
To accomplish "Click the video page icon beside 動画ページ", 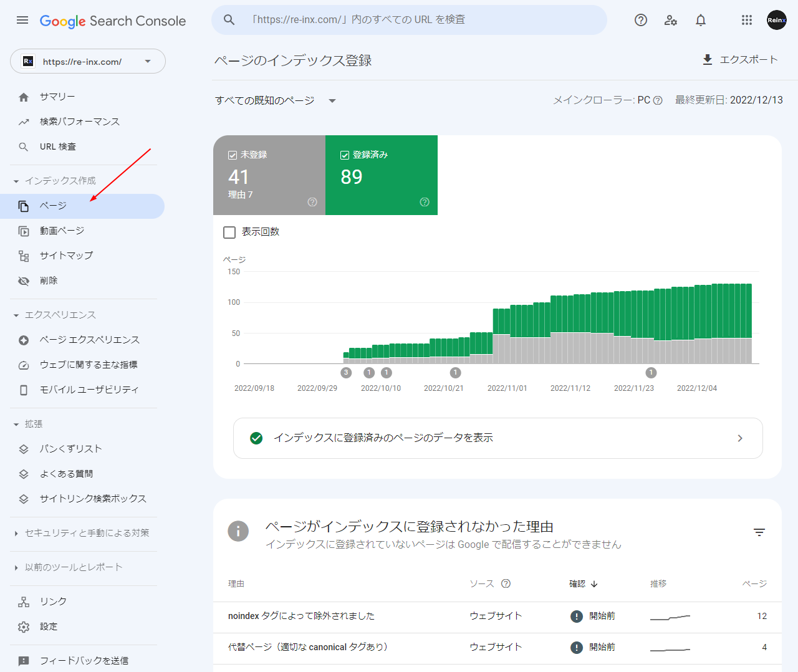I will [24, 231].
